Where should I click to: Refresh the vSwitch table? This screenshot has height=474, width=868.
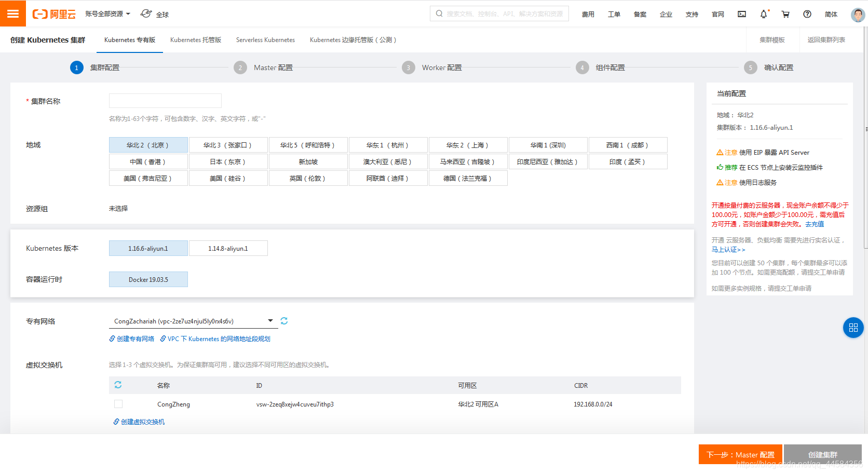[x=118, y=385]
